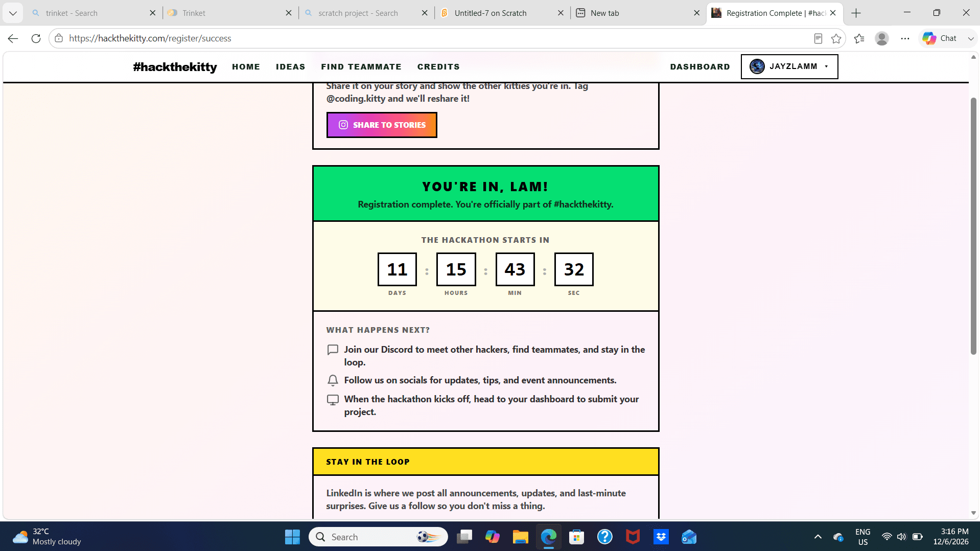Screen dimensions: 980x551
Task: Expand the JAYZLAMM account dropdown
Action: (789, 66)
